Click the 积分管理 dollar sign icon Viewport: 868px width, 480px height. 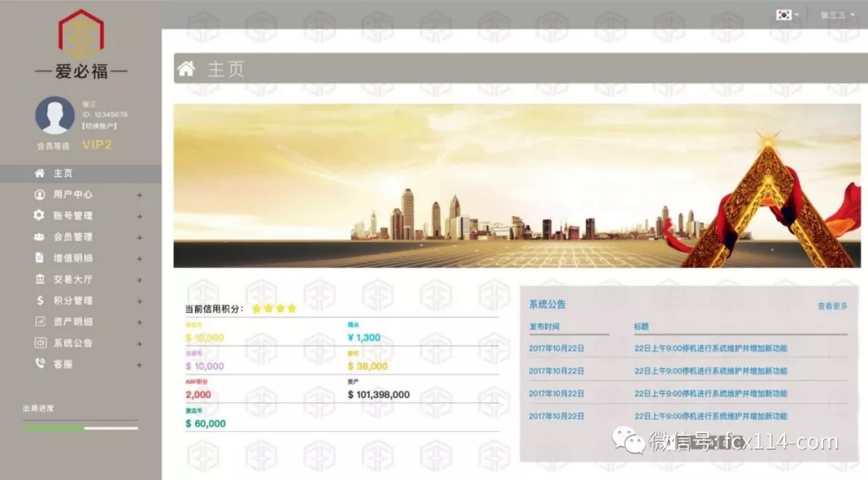(x=39, y=301)
